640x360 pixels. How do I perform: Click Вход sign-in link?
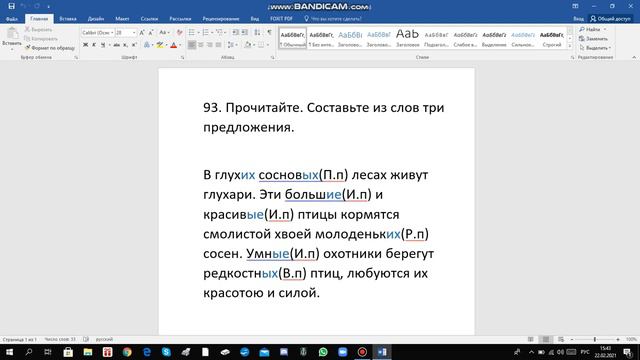coord(578,19)
